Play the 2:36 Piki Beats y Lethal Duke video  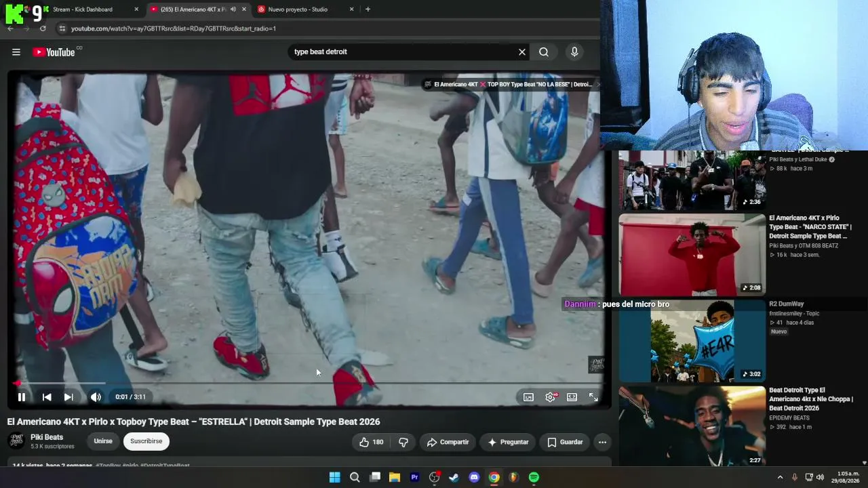[692, 180]
